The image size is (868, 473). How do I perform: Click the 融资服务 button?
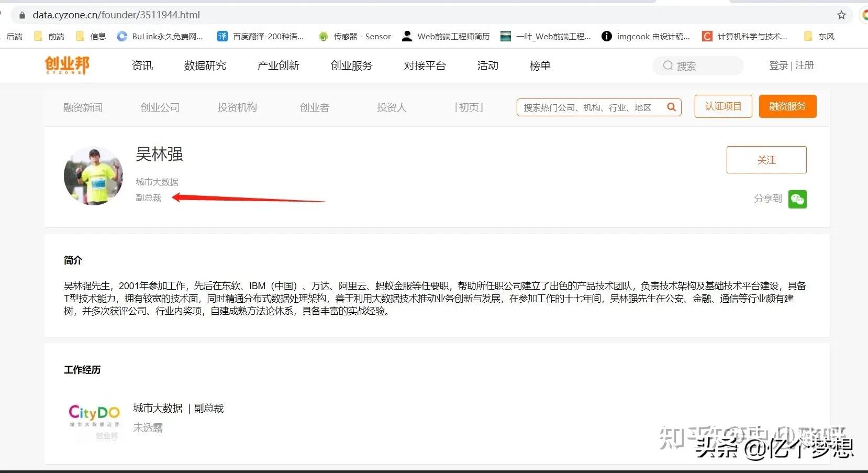(787, 106)
